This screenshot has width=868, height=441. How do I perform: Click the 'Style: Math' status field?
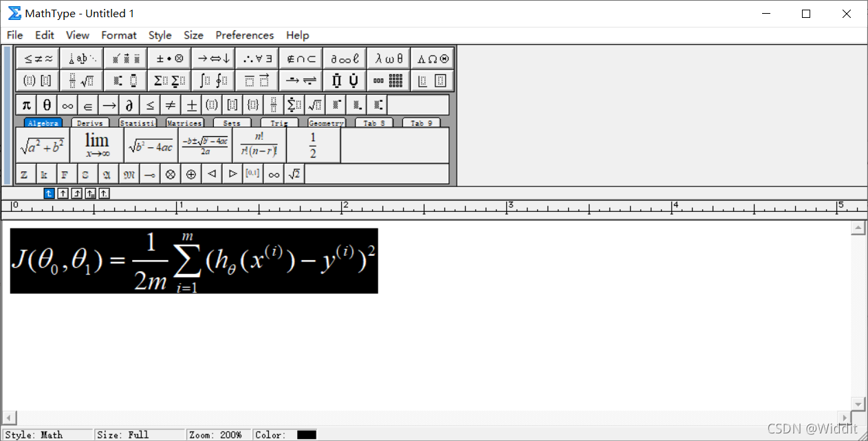47,435
